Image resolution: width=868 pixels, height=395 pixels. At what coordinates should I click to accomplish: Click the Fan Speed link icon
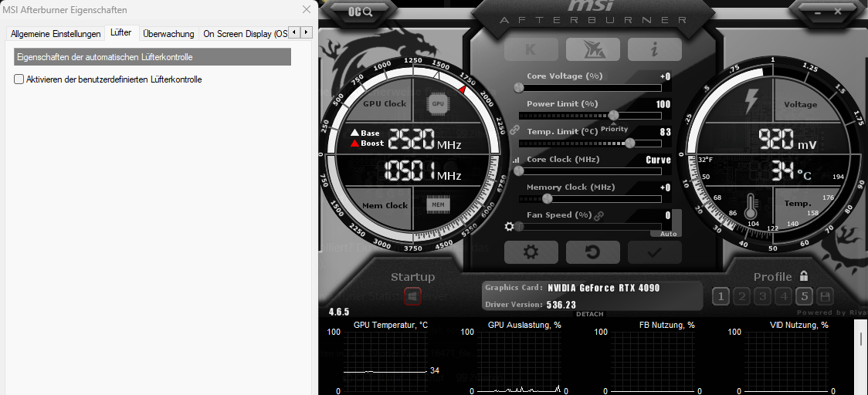(x=598, y=216)
